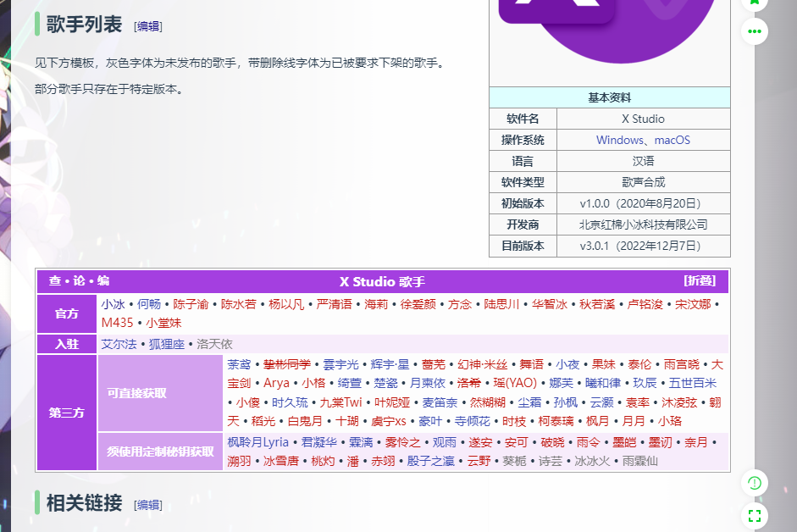The width and height of the screenshot is (797, 532).
Task: Open the 编 (edit) link in navbox header
Action: [103, 280]
